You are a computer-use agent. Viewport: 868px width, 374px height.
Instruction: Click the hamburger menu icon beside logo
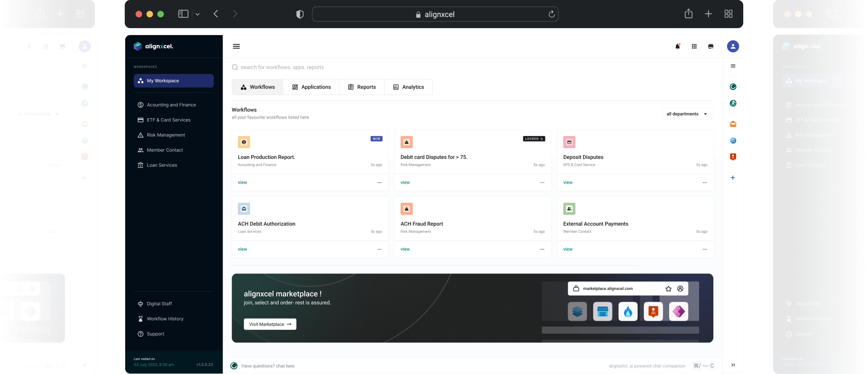pyautogui.click(x=236, y=46)
